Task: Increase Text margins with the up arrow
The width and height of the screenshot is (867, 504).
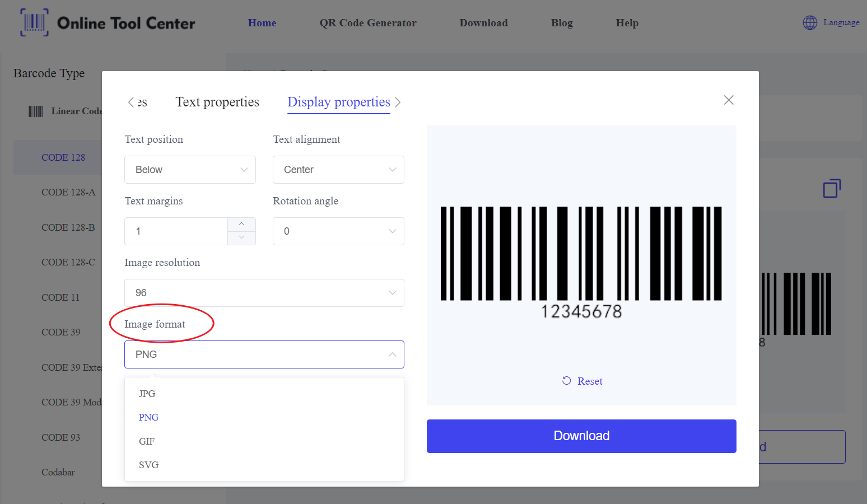Action: click(241, 224)
